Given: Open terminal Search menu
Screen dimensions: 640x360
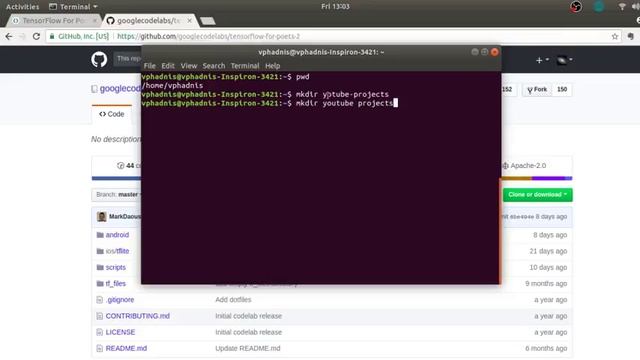Looking at the screenshot, I should pos(213,66).
